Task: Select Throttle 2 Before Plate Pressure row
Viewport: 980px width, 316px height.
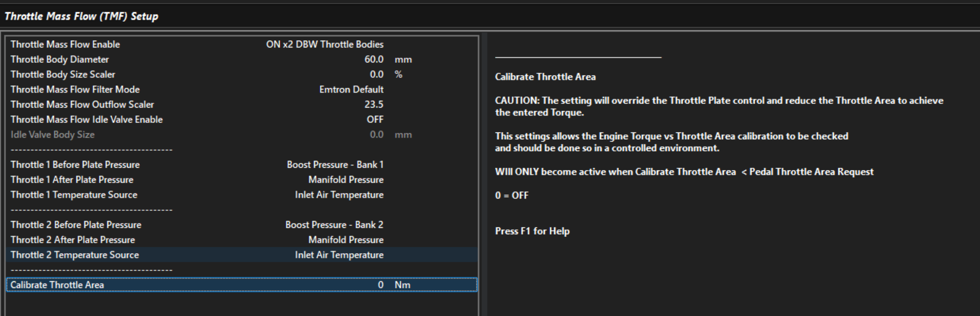Action: point(242,225)
